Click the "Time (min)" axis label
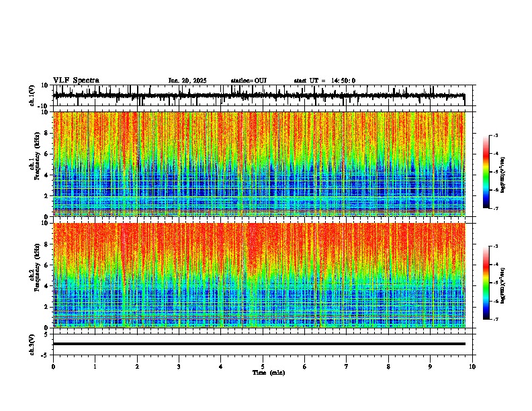 pyautogui.click(x=269, y=373)
